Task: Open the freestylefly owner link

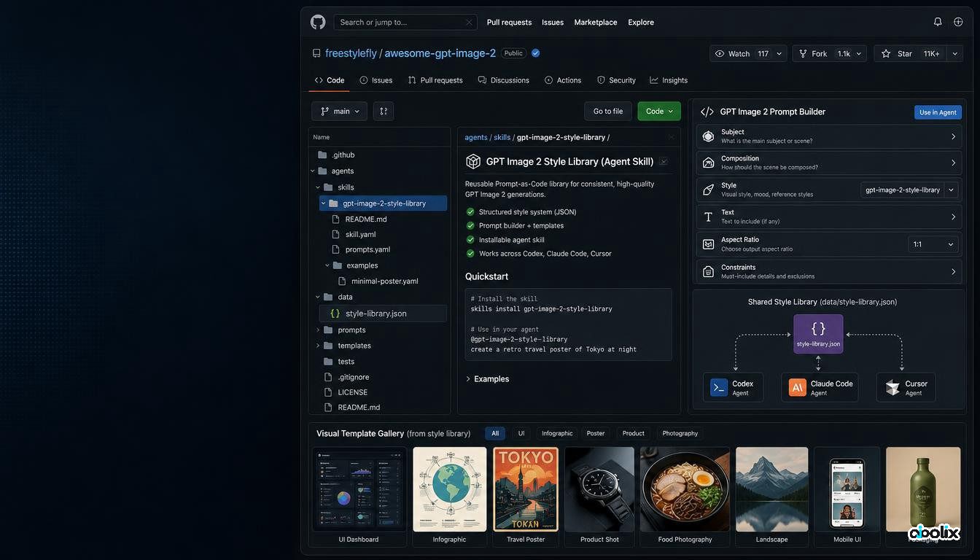Action: (x=351, y=53)
